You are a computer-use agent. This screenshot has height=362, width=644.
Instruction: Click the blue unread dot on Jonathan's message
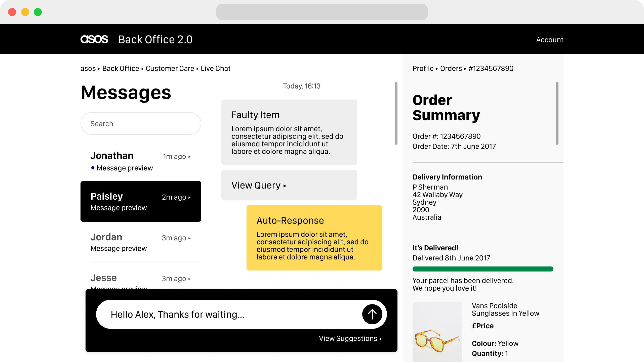tap(93, 168)
